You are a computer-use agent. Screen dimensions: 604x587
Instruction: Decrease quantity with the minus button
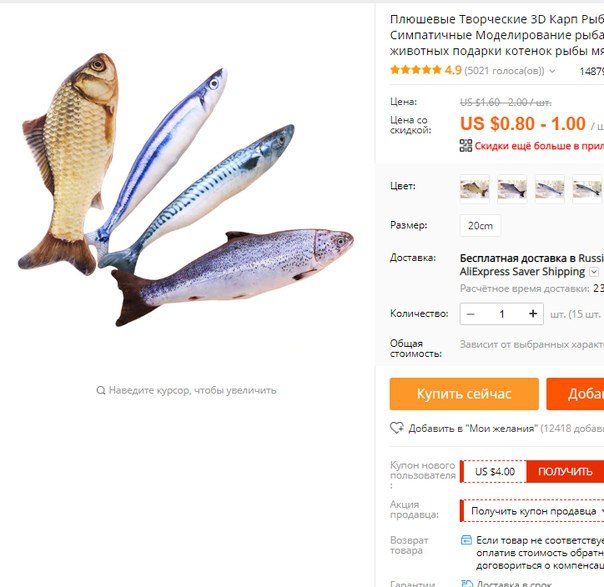470,314
